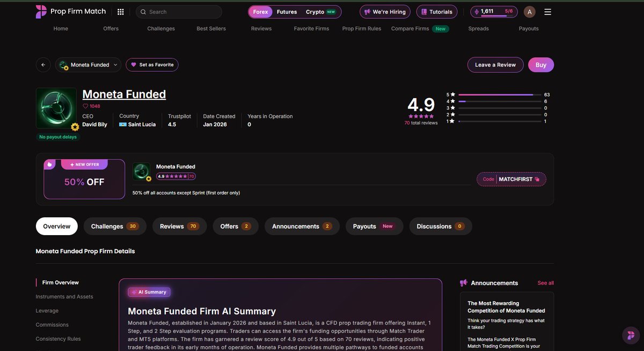
Task: Click the offer card Moneta logo
Action: pos(142,171)
